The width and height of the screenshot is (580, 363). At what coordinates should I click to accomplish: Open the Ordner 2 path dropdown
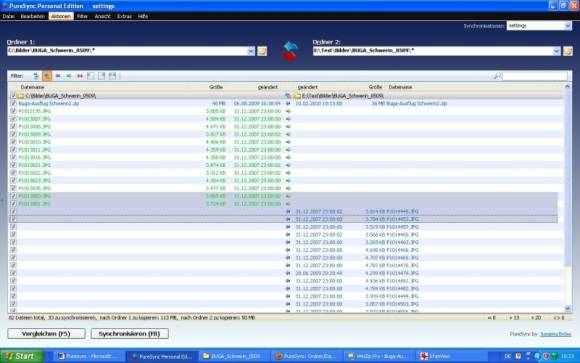(556, 51)
